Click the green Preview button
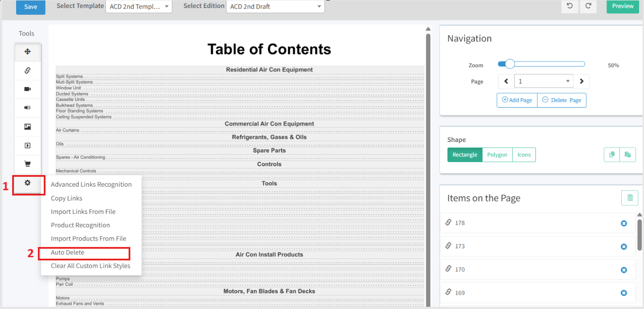This screenshot has width=644, height=309. (623, 6)
